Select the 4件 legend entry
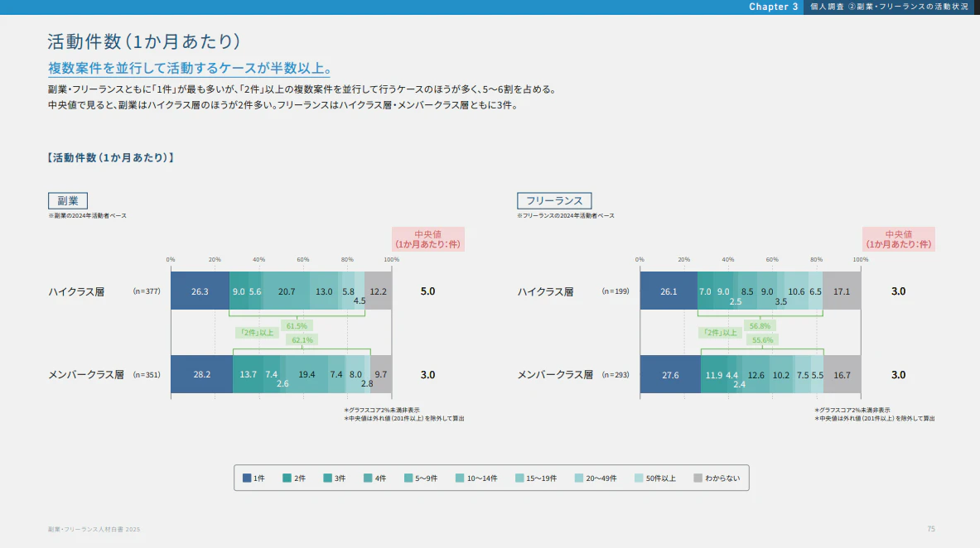Screen dimensions: 980x548 (374, 478)
